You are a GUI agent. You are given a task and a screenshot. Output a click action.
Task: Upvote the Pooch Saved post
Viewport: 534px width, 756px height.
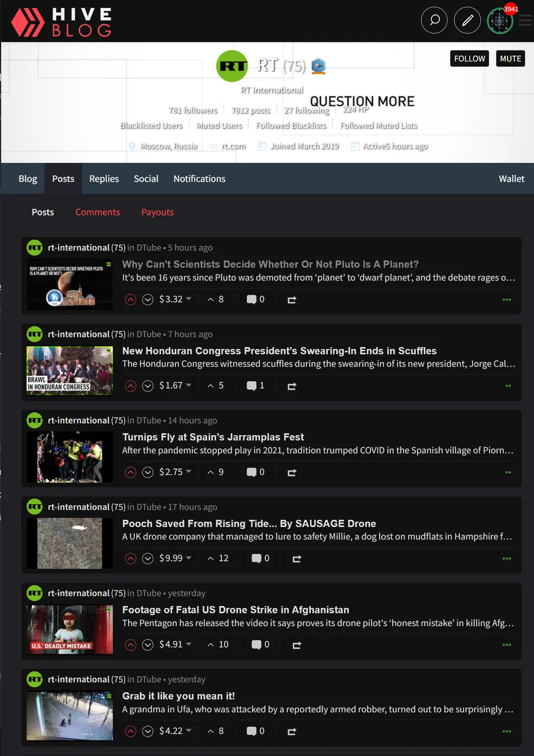(x=131, y=558)
